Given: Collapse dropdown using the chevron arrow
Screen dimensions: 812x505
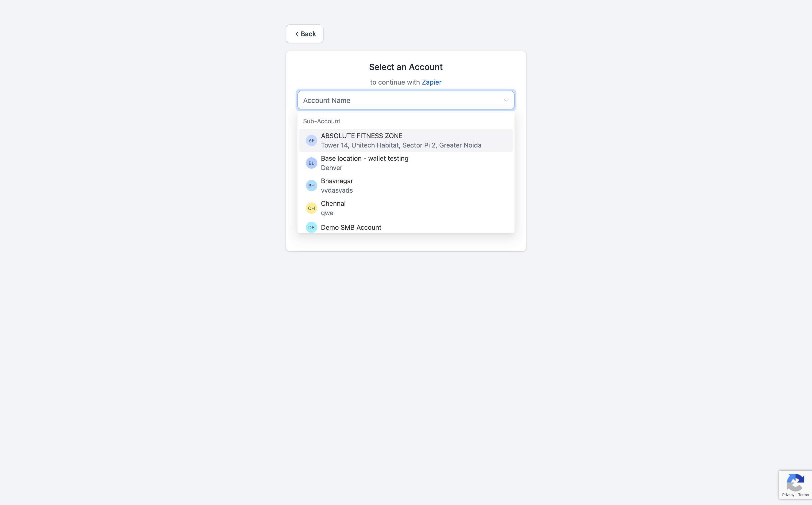Looking at the screenshot, I should coord(506,100).
